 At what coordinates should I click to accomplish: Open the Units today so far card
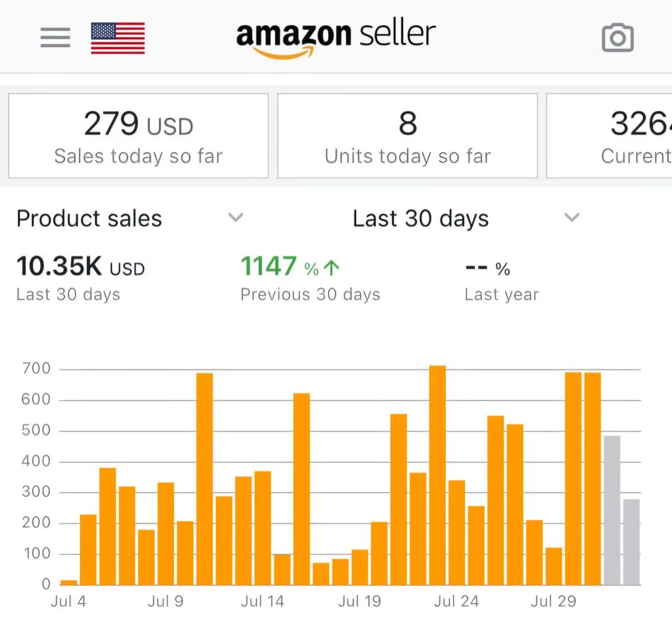[x=407, y=136]
